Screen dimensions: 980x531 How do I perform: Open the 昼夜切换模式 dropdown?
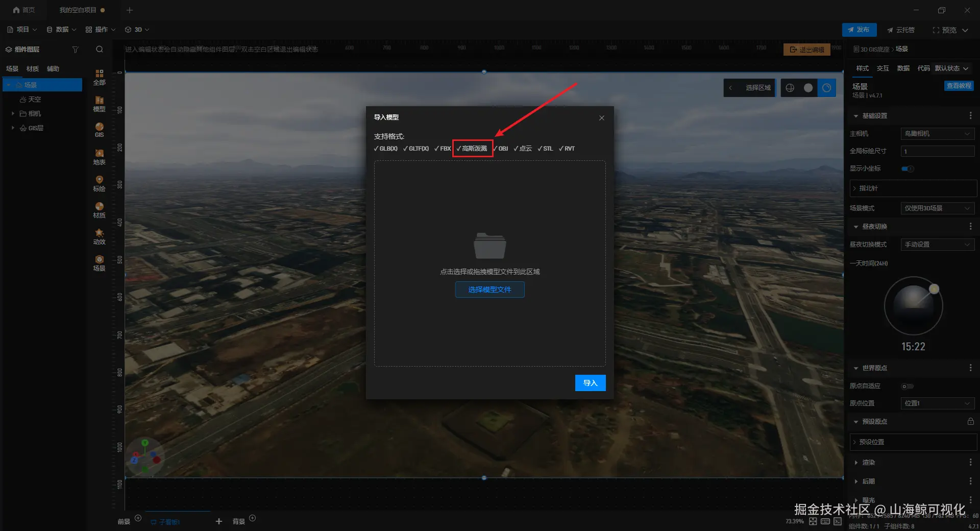[938, 245]
